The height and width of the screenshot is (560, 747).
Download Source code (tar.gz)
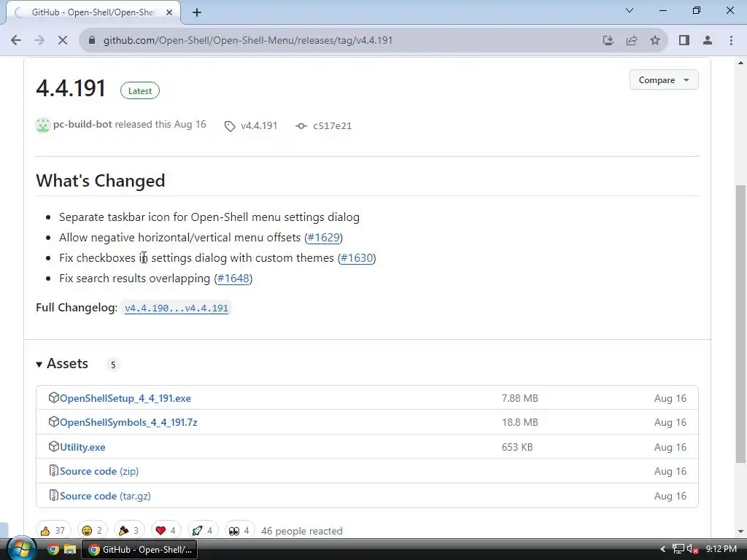pos(105,496)
